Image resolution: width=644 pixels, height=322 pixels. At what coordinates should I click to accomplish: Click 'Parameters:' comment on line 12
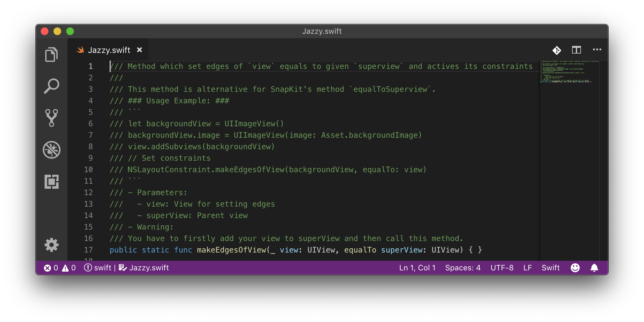click(162, 193)
